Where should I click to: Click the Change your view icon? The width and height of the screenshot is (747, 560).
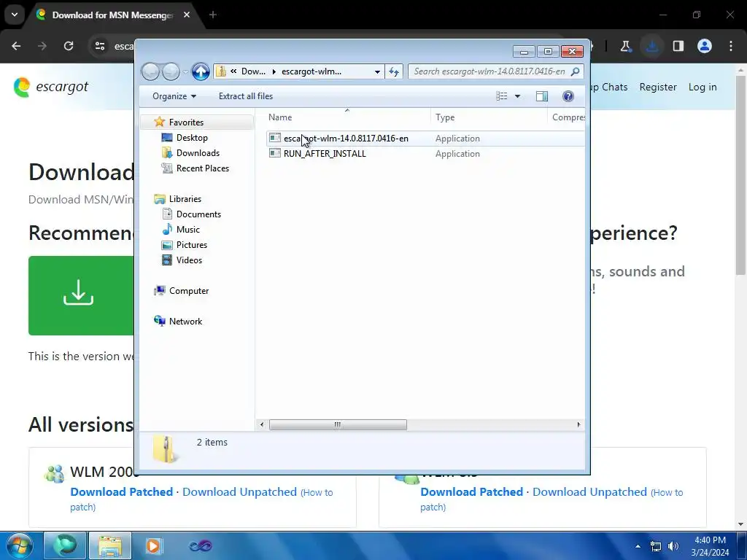point(502,96)
